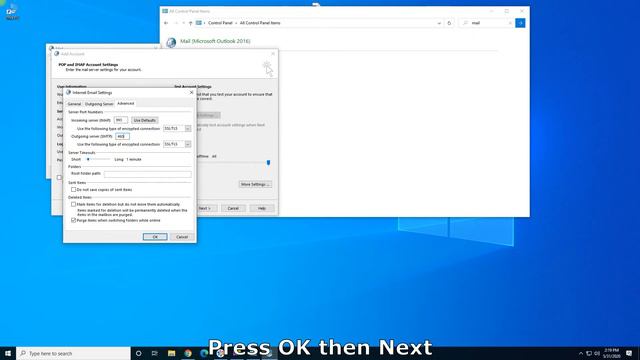Open the incoming server encryption type dropdown
The width and height of the screenshot is (640, 360).
point(188,129)
